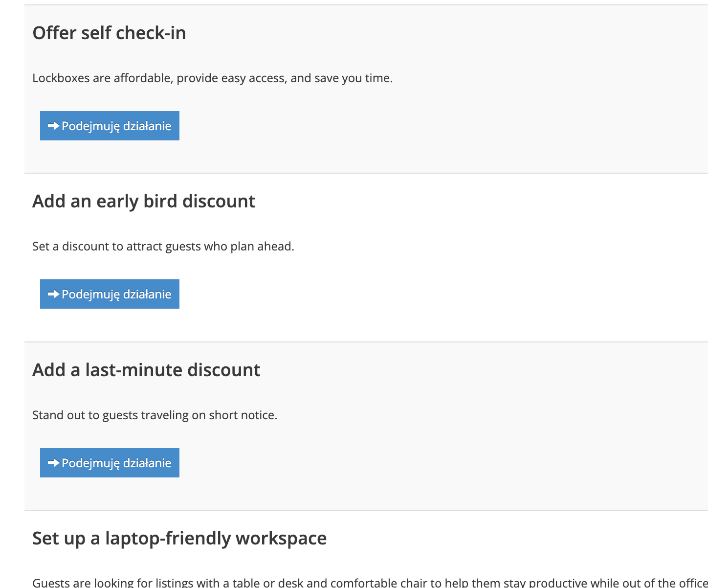Image resolution: width=708 pixels, height=588 pixels.
Task: Click the "Offer self check-in" heading
Action: click(109, 33)
